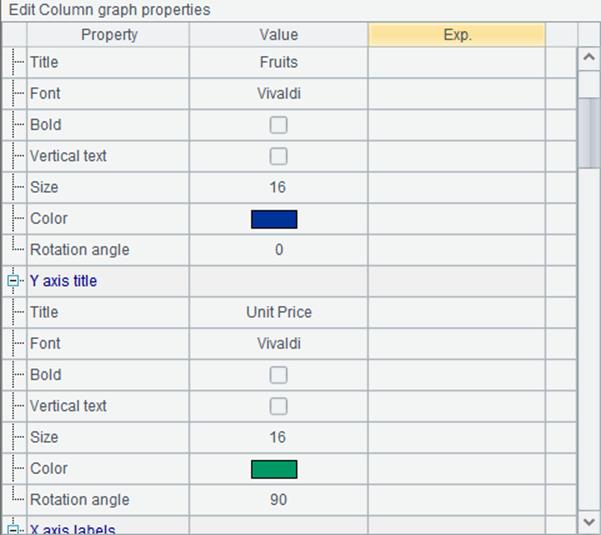Click scrollbar down arrow
Screen dimensions: 601x535
coord(589,522)
